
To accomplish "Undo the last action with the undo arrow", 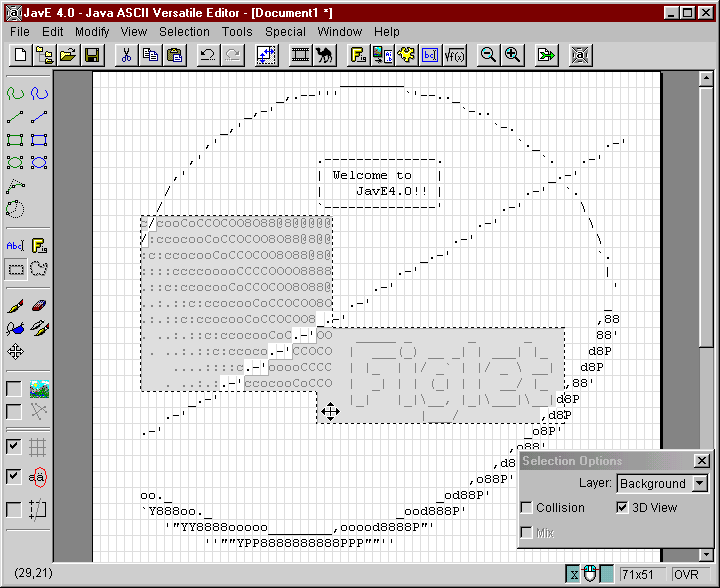I will (x=208, y=55).
